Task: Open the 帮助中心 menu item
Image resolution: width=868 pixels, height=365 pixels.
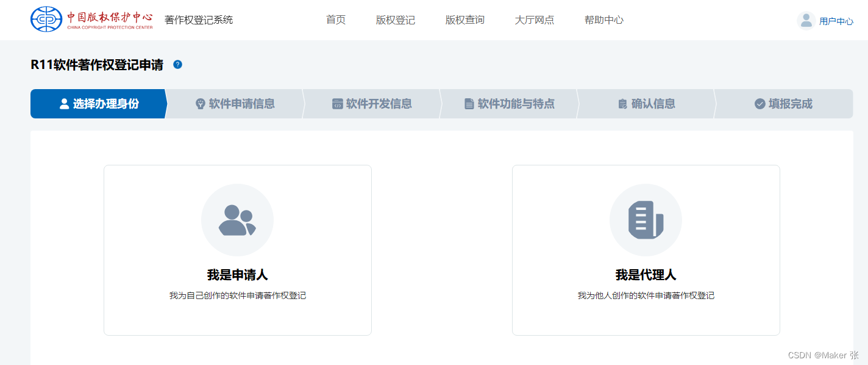Action: coord(604,20)
